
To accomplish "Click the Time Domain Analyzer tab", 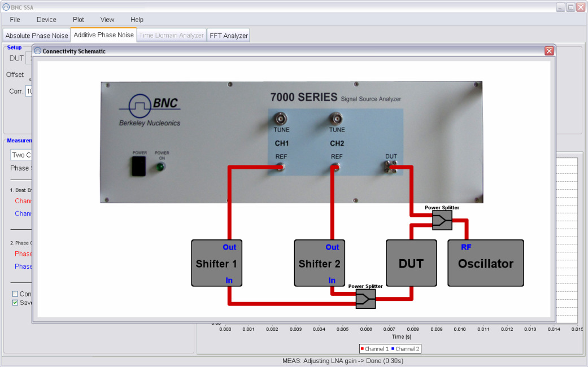I will coord(171,35).
